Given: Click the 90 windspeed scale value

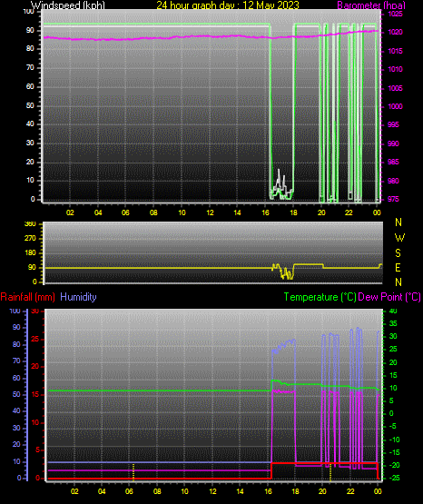Looking at the screenshot, I should (x=30, y=31).
